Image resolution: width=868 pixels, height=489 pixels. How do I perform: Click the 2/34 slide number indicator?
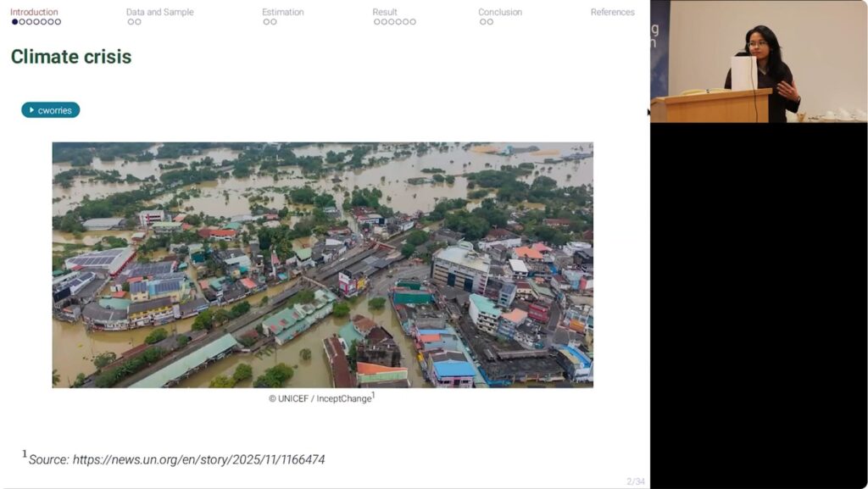635,481
